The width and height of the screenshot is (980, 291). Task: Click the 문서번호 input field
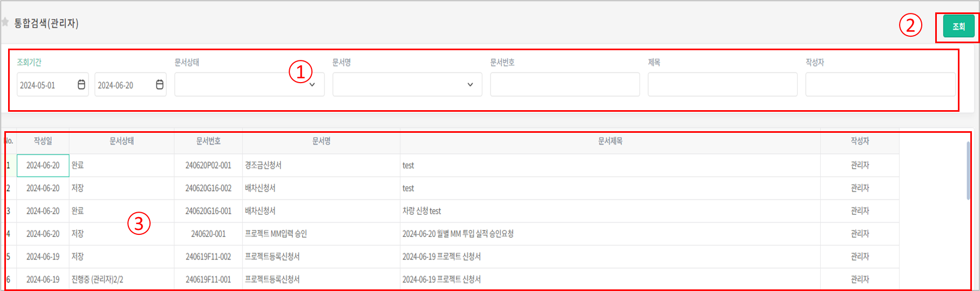point(564,85)
